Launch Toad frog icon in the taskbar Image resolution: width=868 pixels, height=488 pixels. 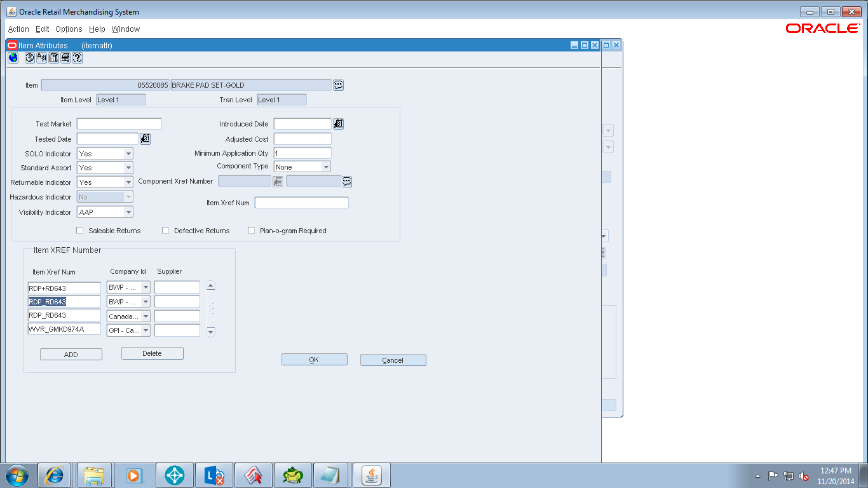tap(293, 475)
